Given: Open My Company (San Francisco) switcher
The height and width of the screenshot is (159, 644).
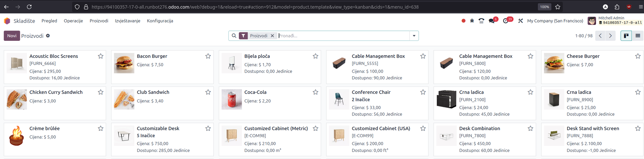Looking at the screenshot, I should click(x=555, y=21).
